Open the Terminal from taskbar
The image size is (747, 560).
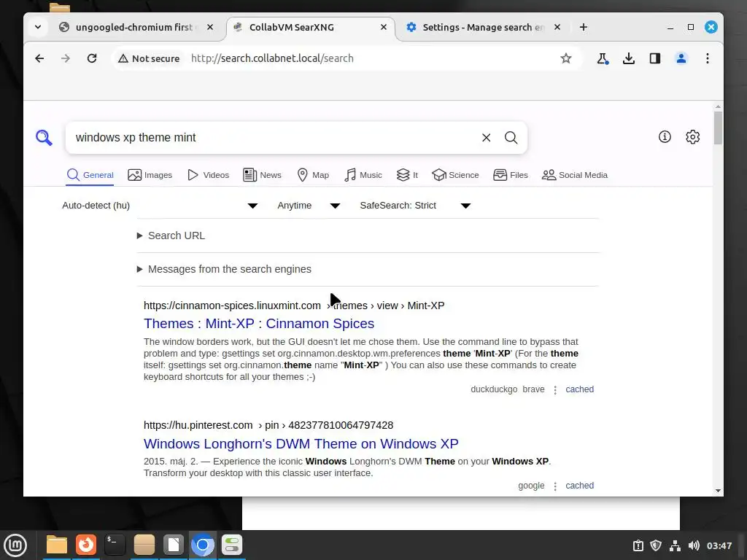point(115,545)
